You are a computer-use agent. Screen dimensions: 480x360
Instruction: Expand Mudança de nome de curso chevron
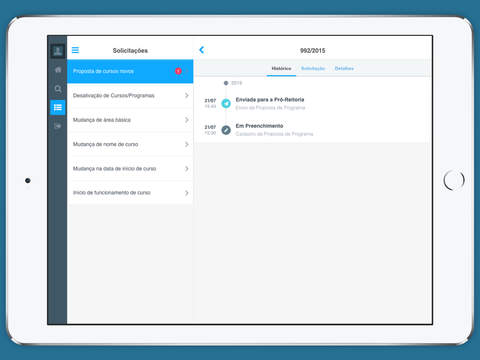click(187, 144)
